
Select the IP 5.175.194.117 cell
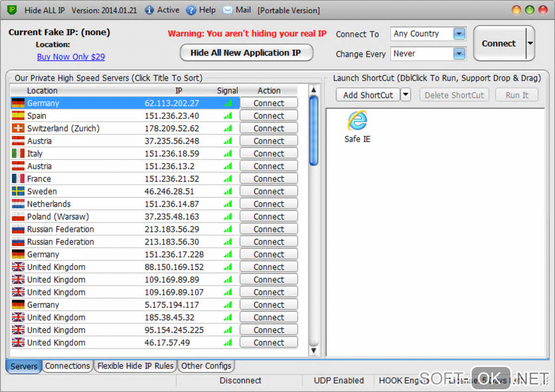171,304
